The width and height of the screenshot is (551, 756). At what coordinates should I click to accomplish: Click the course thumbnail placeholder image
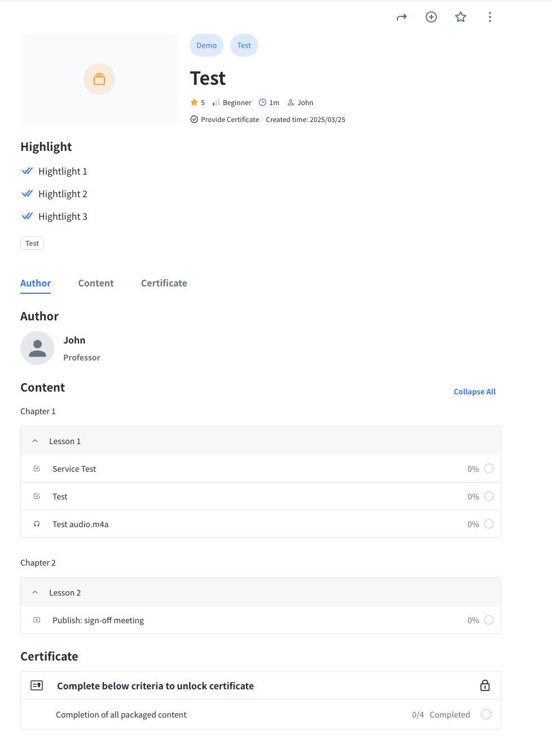pos(99,79)
